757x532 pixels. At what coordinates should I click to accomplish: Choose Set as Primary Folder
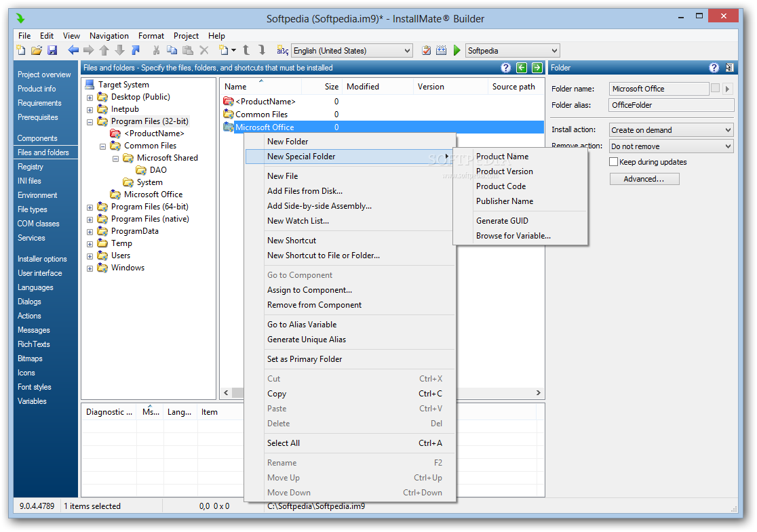click(351, 359)
